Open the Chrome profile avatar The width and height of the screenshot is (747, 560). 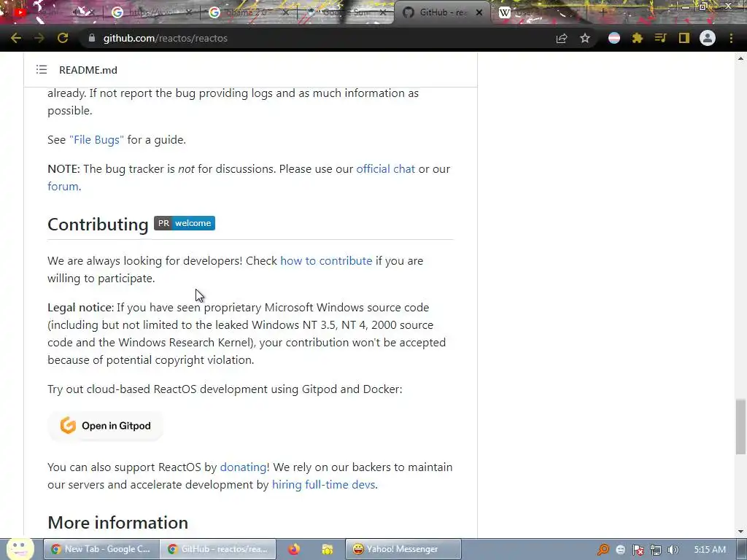[x=708, y=38]
